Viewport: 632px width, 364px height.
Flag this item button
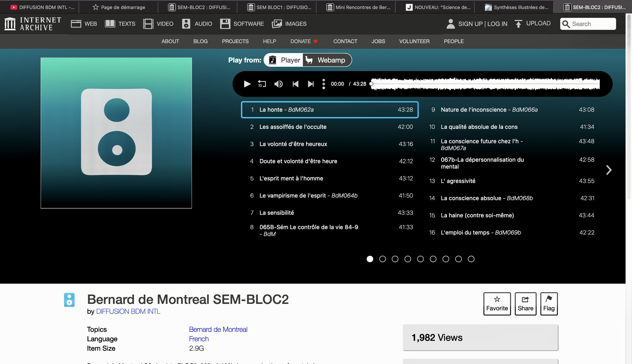point(549,304)
